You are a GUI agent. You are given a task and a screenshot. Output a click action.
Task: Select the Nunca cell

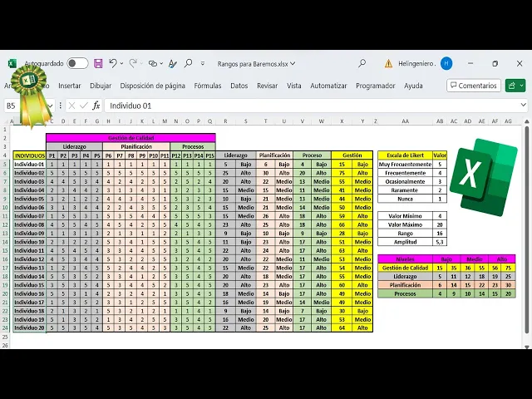click(405, 199)
